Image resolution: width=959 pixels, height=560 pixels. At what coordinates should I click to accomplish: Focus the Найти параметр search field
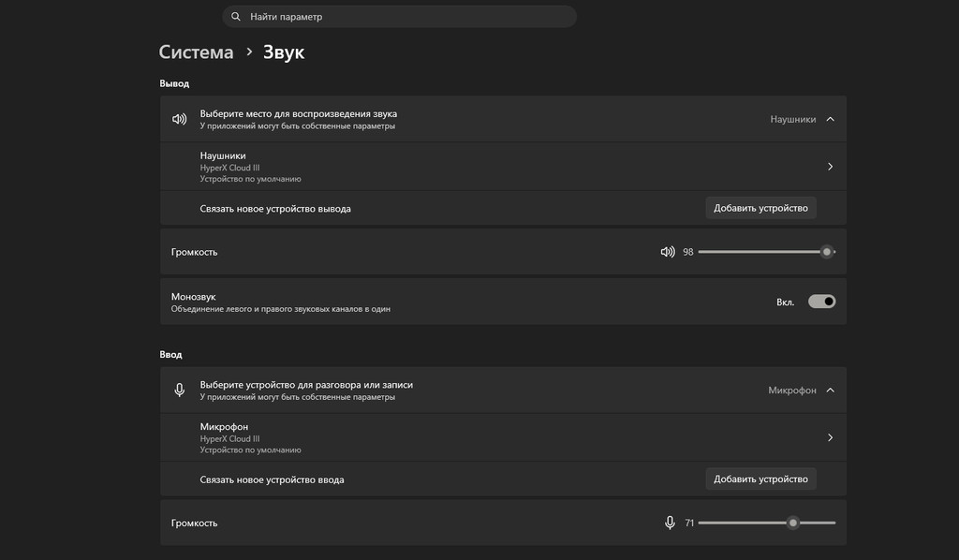pyautogui.click(x=399, y=17)
